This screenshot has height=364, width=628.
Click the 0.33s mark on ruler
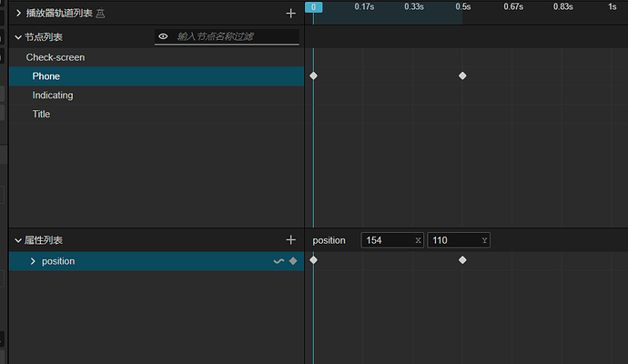414,6
